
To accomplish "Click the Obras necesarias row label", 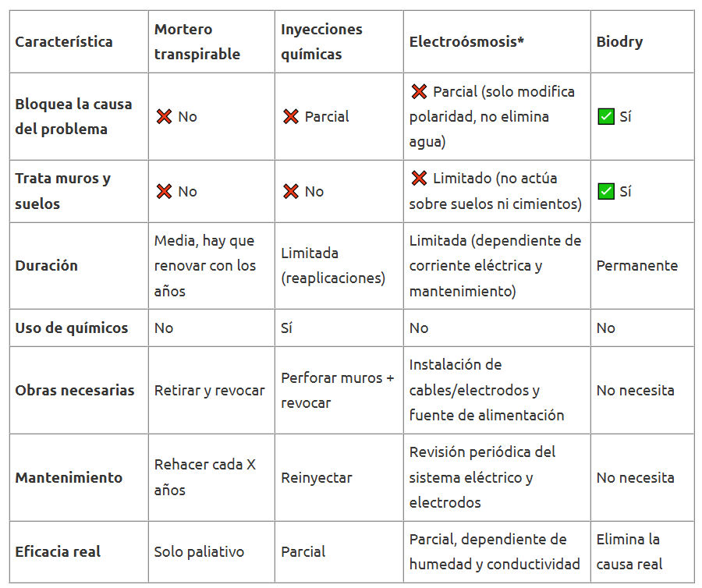I will pos(75,391).
